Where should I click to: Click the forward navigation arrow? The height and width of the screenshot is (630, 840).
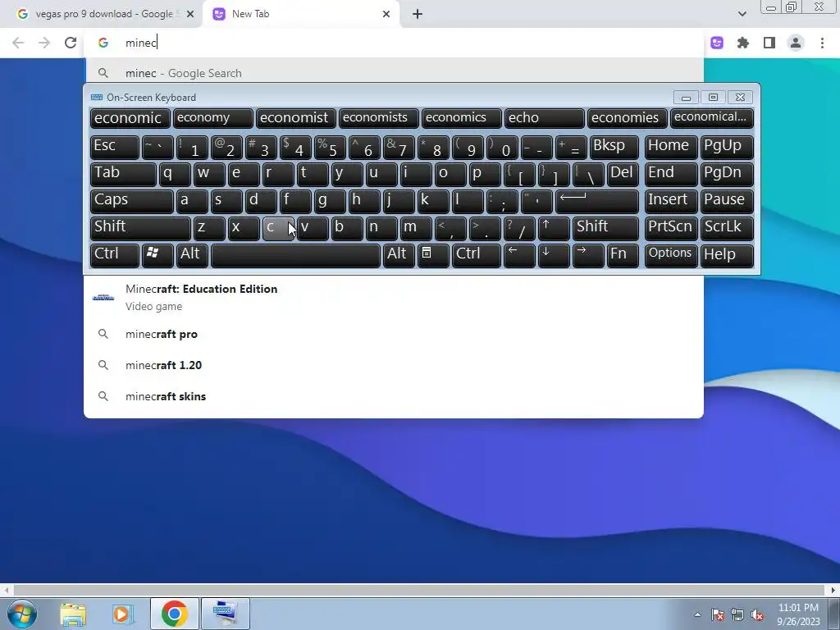click(x=44, y=43)
